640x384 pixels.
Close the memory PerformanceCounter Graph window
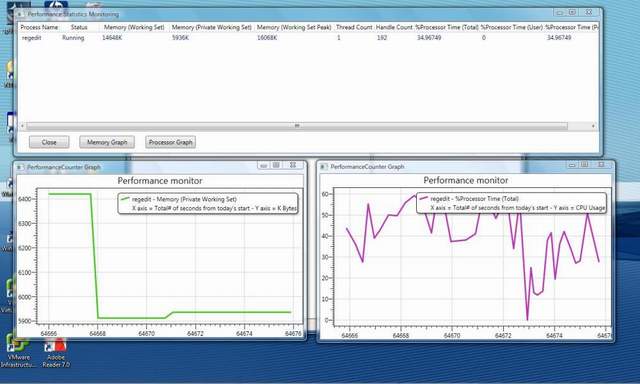click(x=293, y=165)
